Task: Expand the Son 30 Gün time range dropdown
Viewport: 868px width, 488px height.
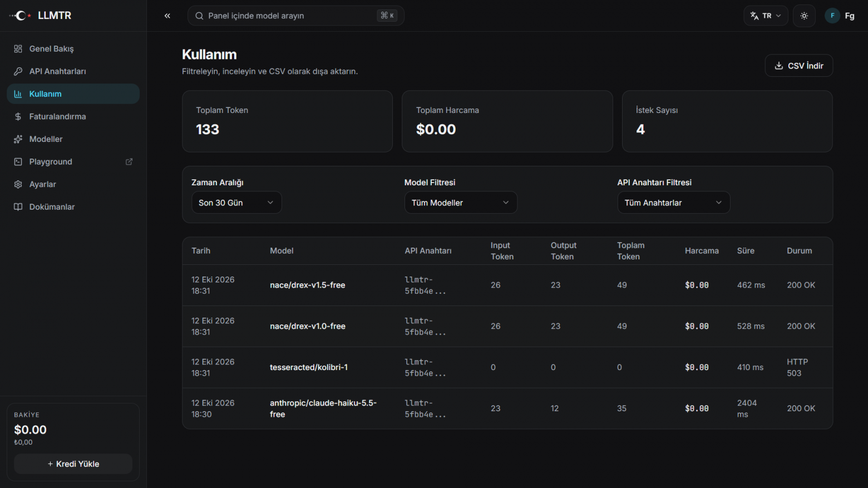Action: (236, 203)
